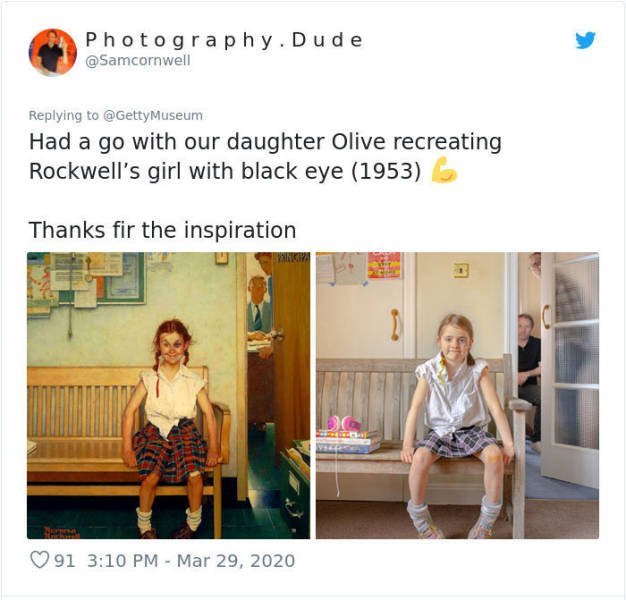
Task: Click the flexed bicep emoji
Action: [444, 170]
